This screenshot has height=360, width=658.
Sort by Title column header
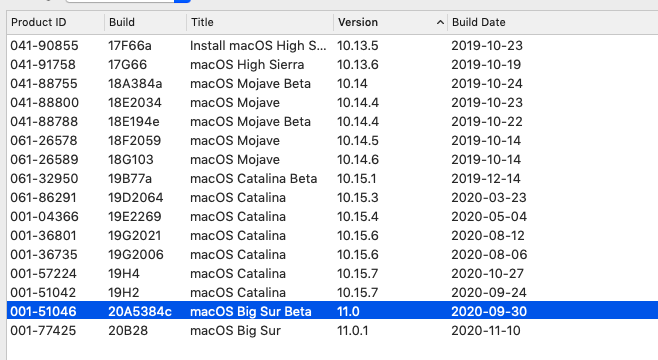click(202, 22)
